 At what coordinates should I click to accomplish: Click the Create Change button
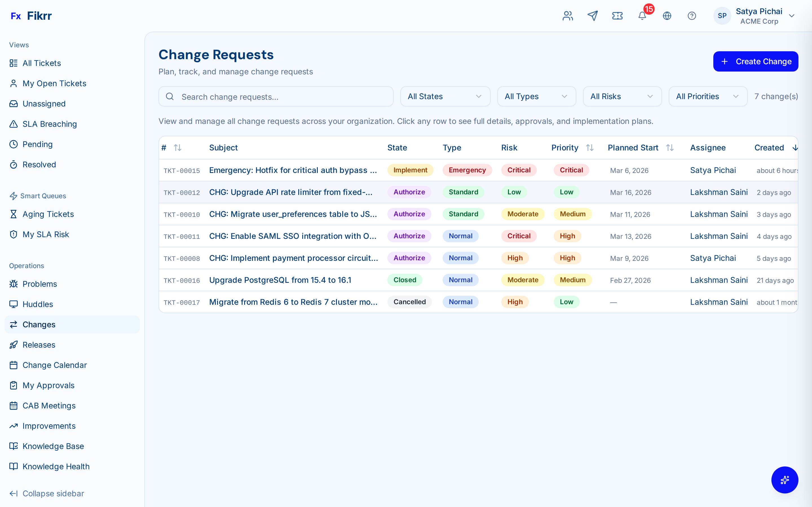tap(756, 61)
